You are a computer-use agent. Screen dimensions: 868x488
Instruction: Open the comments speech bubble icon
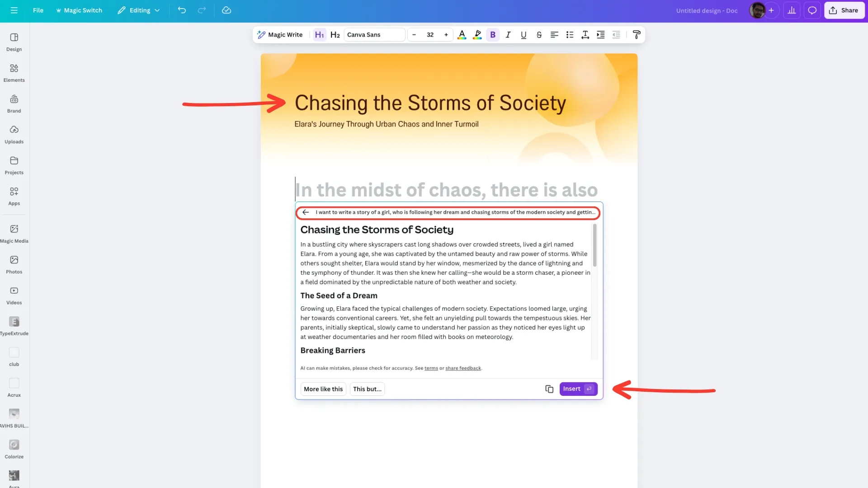pos(812,10)
